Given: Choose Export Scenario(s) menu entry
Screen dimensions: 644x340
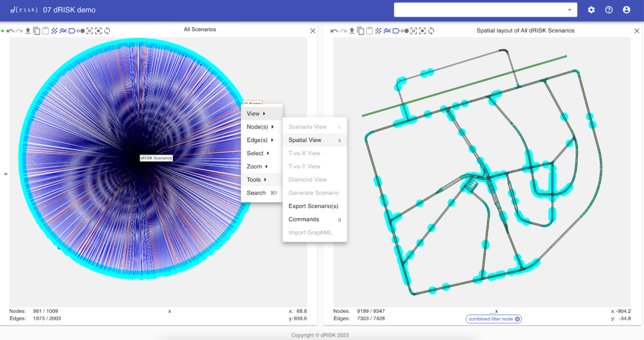Looking at the screenshot, I should coord(313,206).
